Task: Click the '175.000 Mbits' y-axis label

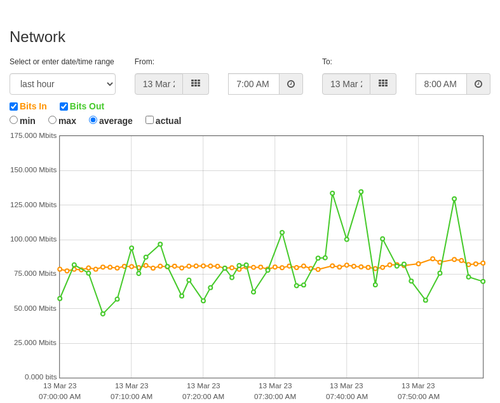Action: click(33, 136)
